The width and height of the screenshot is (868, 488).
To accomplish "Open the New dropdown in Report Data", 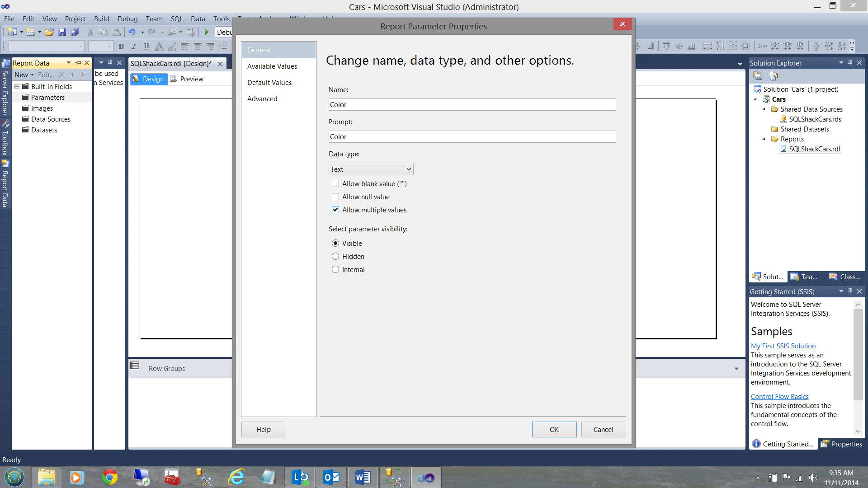I will click(24, 75).
